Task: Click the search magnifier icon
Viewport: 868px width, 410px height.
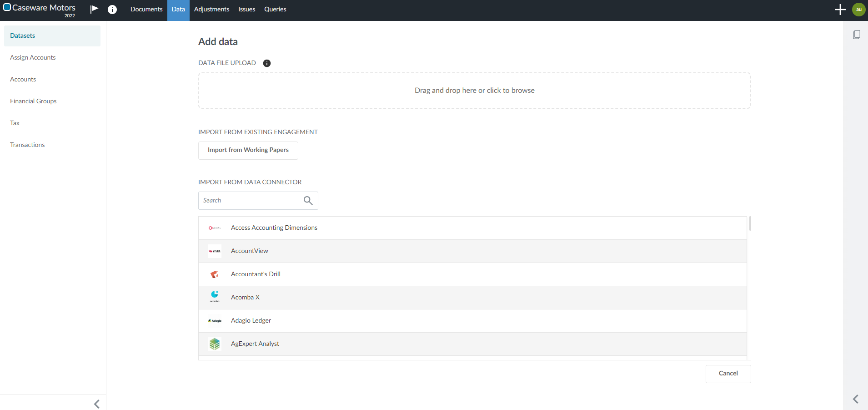Action: click(308, 201)
